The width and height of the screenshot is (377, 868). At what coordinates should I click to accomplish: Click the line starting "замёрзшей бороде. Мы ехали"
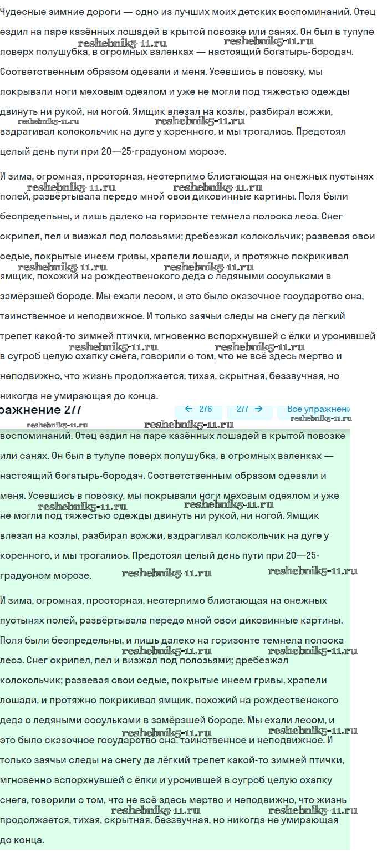[182, 296]
